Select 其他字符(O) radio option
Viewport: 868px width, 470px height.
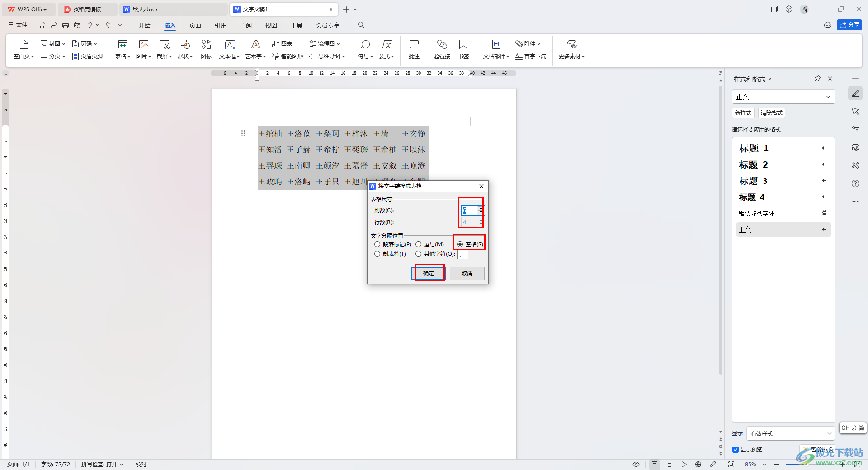coord(435,254)
